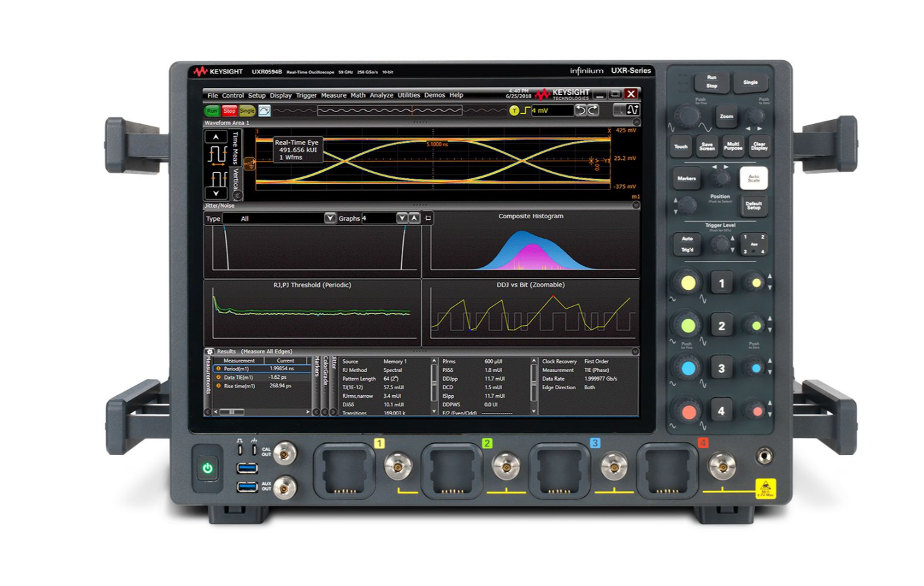Image resolution: width=924 pixels, height=586 pixels.
Task: Click the pop-out graph icon beside Graphs field
Action: click(427, 218)
